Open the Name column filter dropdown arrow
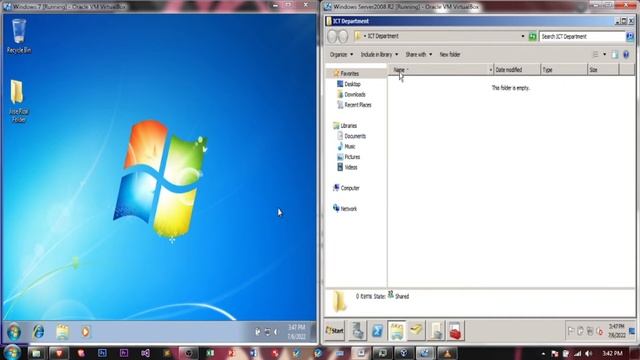This screenshot has height=360, width=640. tap(491, 70)
